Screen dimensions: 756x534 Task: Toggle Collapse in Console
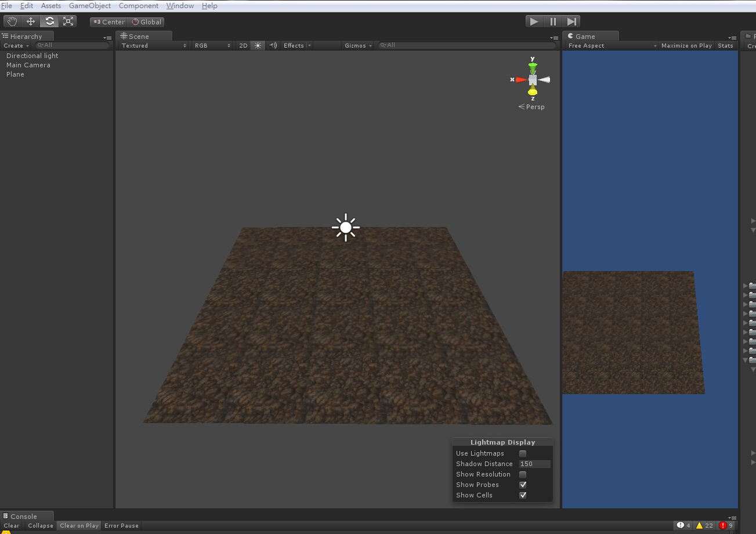click(x=41, y=525)
